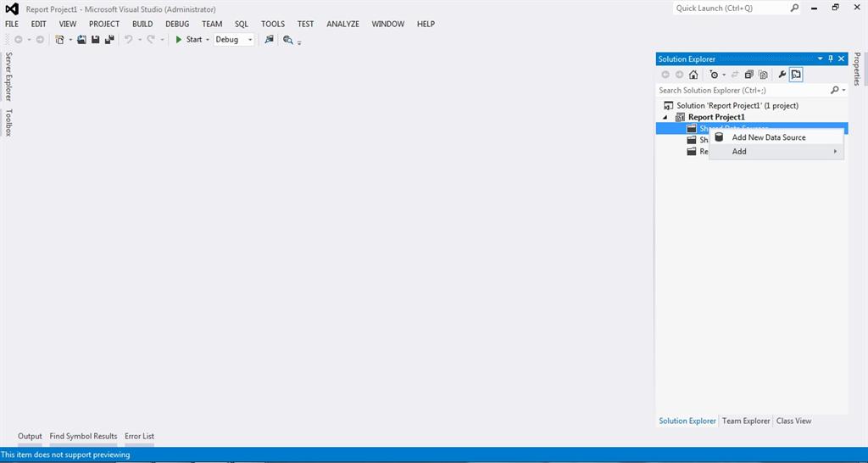Open the Undo history dropdown arrow
This screenshot has width=868, height=463.
(x=140, y=40)
